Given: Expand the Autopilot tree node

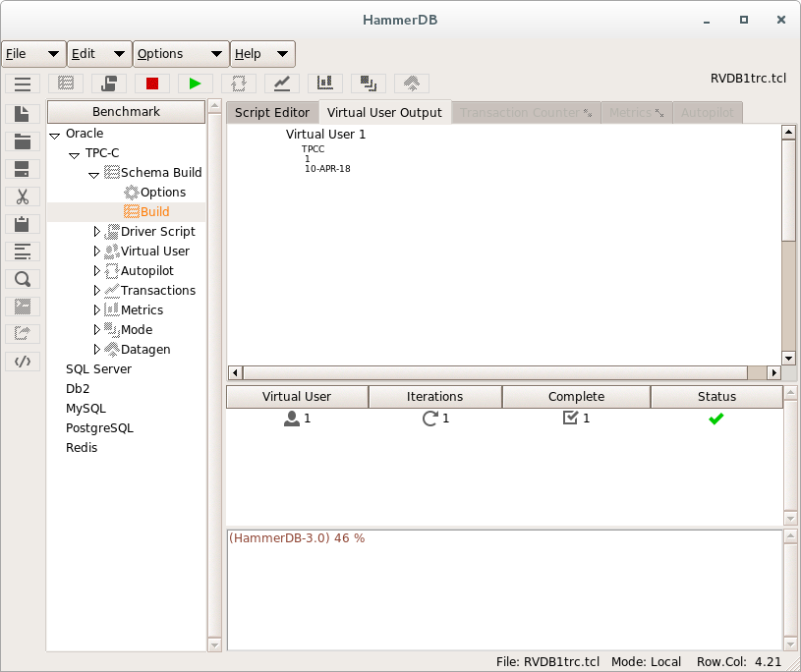Looking at the screenshot, I should tap(97, 270).
